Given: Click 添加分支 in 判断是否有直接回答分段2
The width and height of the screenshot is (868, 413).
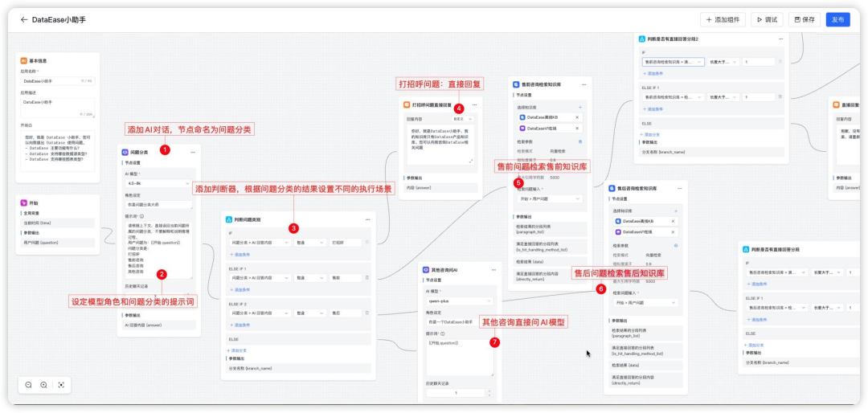Looking at the screenshot, I should [650, 134].
